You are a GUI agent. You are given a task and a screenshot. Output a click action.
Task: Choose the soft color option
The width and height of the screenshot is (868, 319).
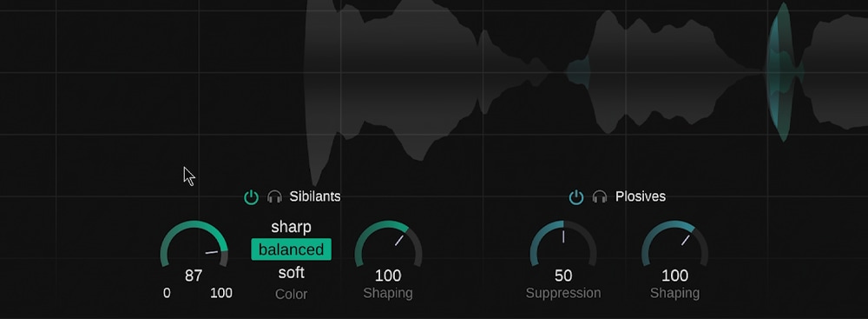click(291, 273)
